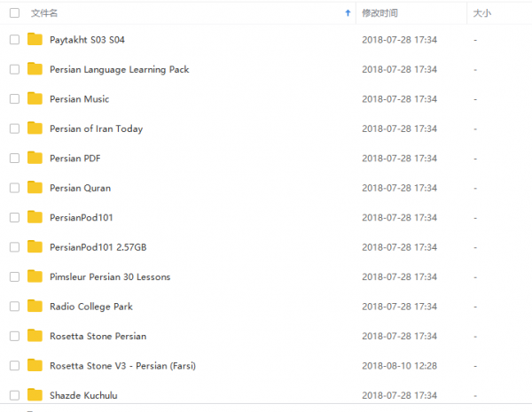
Task: Click the Persian Language Learning Pack folder icon
Action: 35,69
